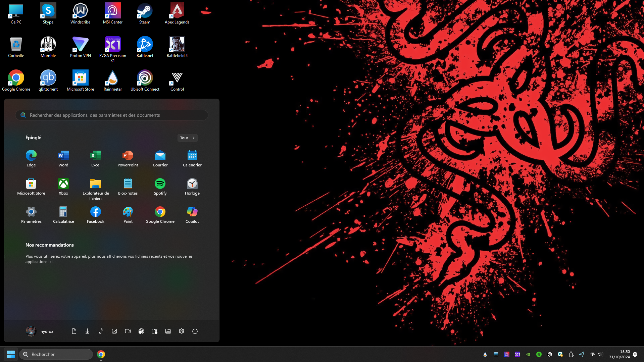644x362 pixels.
Task: Open Network from Start footer
Action: (x=141, y=331)
